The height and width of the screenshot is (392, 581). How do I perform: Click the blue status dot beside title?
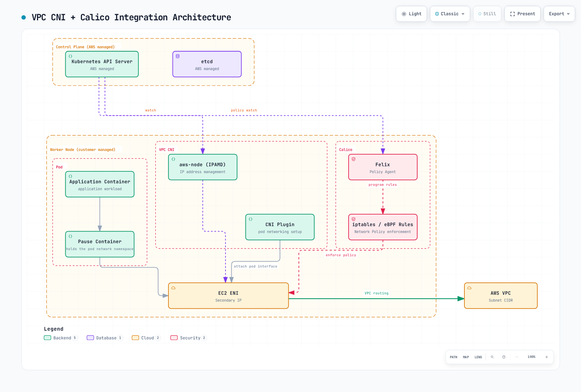point(24,17)
